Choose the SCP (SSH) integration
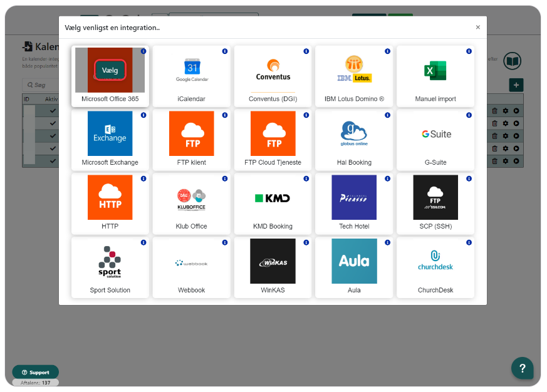The image size is (547, 392). [x=435, y=204]
